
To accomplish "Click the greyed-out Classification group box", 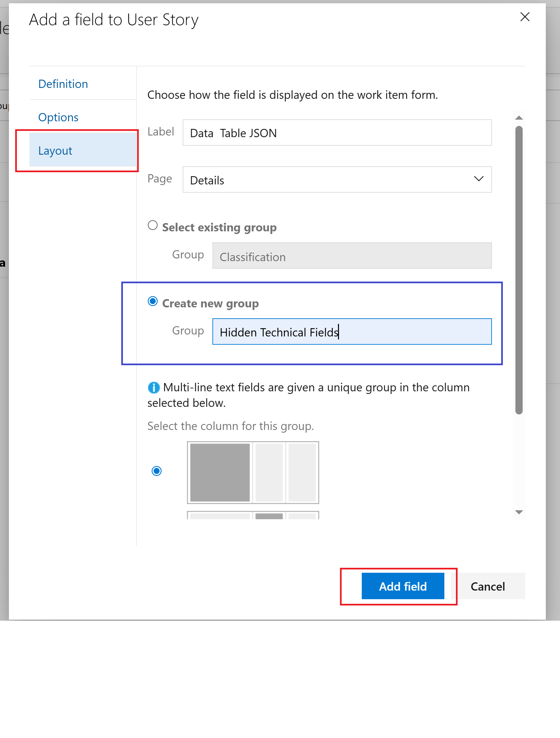I will point(352,255).
